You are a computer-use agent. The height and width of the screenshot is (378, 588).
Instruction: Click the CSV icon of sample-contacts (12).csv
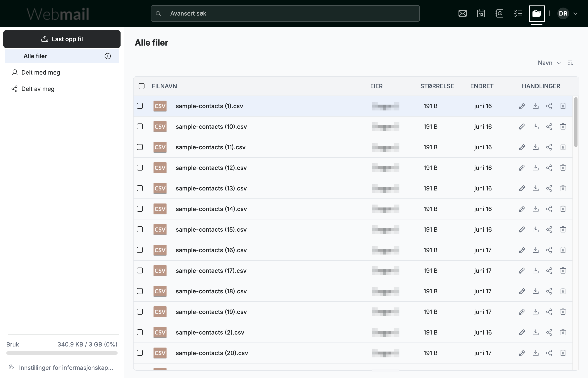tap(160, 168)
